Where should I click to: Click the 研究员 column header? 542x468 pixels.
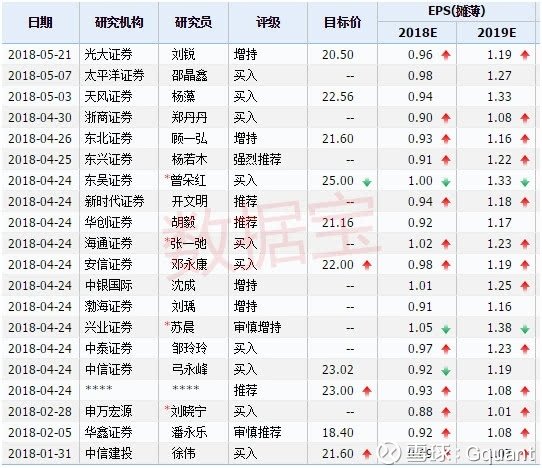pyautogui.click(x=193, y=23)
